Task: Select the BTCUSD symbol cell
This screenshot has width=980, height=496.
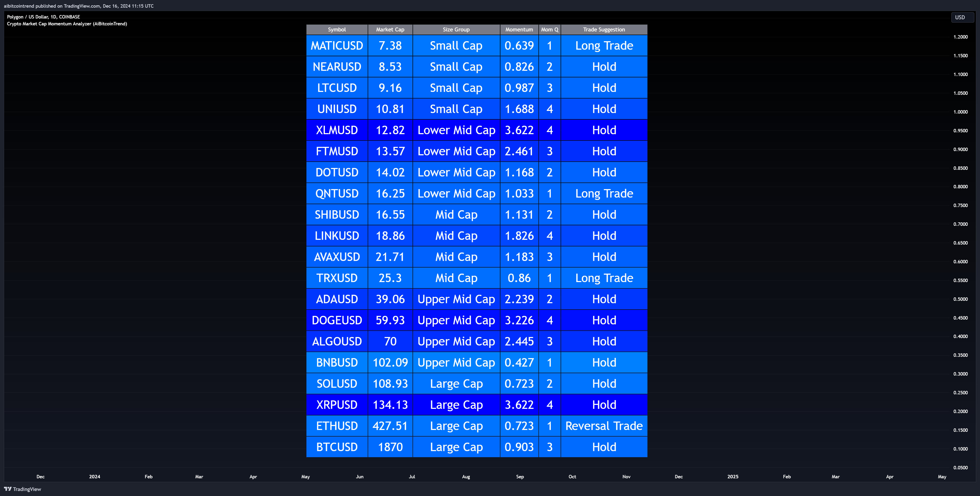Action: point(337,447)
